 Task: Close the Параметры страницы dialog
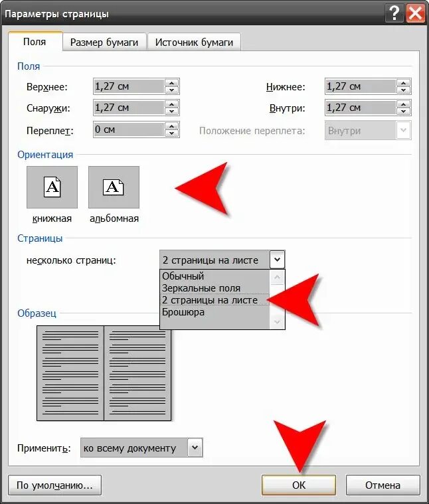tap(416, 13)
